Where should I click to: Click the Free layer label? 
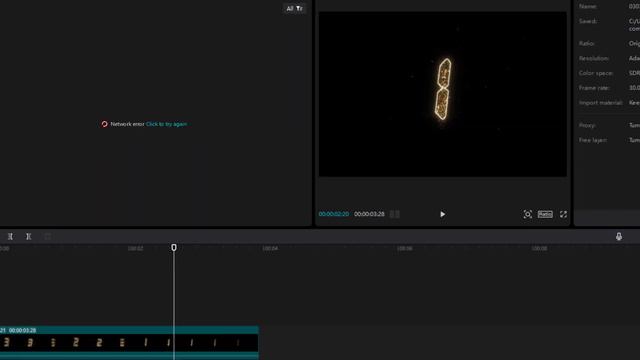point(593,140)
